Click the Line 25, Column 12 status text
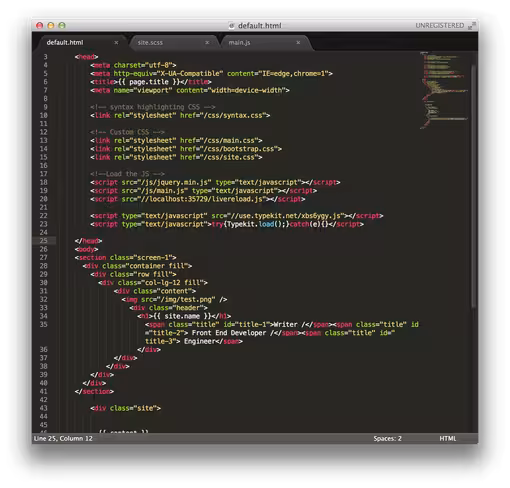This screenshot has height=488, width=510. tap(63, 439)
